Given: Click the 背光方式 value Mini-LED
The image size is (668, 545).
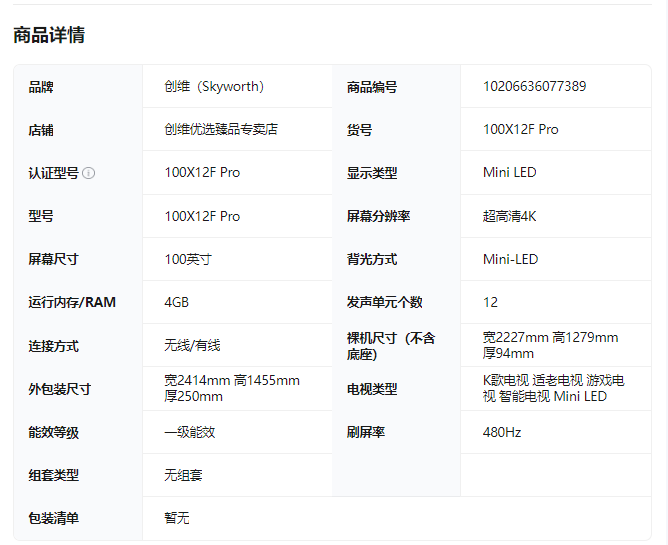Looking at the screenshot, I should [x=510, y=259].
